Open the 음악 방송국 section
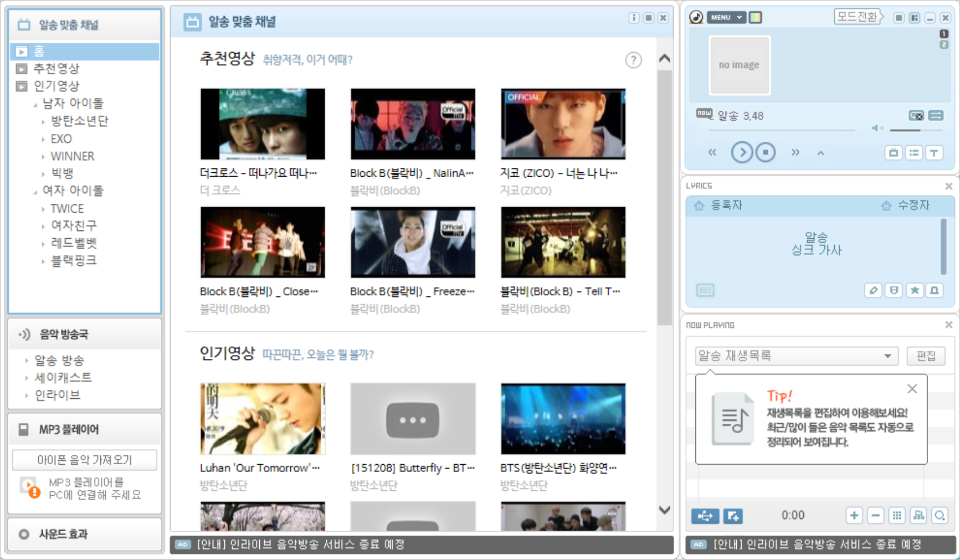 85,334
